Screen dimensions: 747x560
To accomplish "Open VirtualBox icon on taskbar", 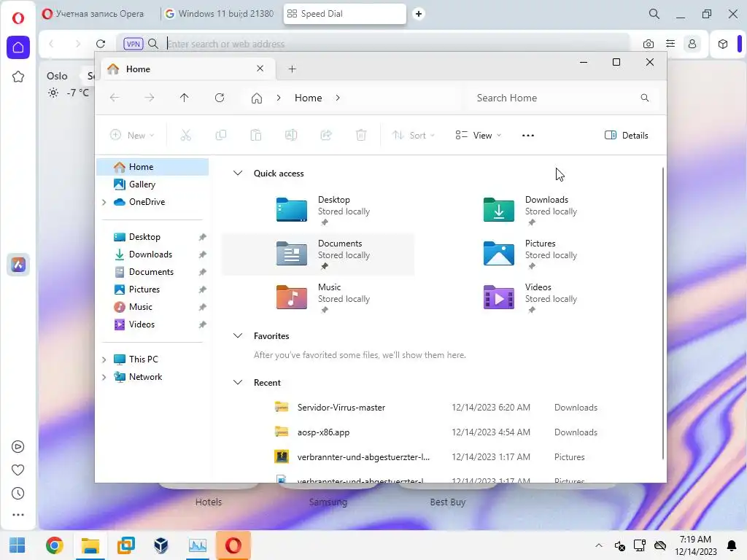I will coord(161,545).
